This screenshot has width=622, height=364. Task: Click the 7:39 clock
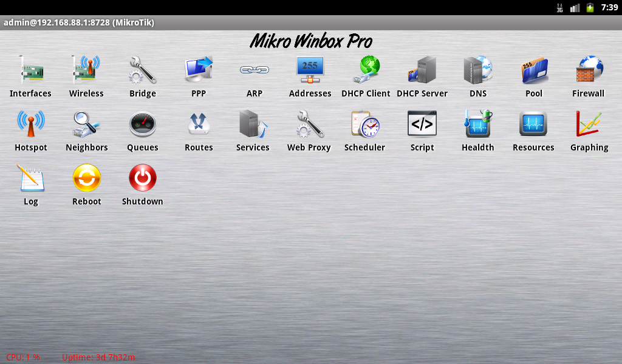609,7
